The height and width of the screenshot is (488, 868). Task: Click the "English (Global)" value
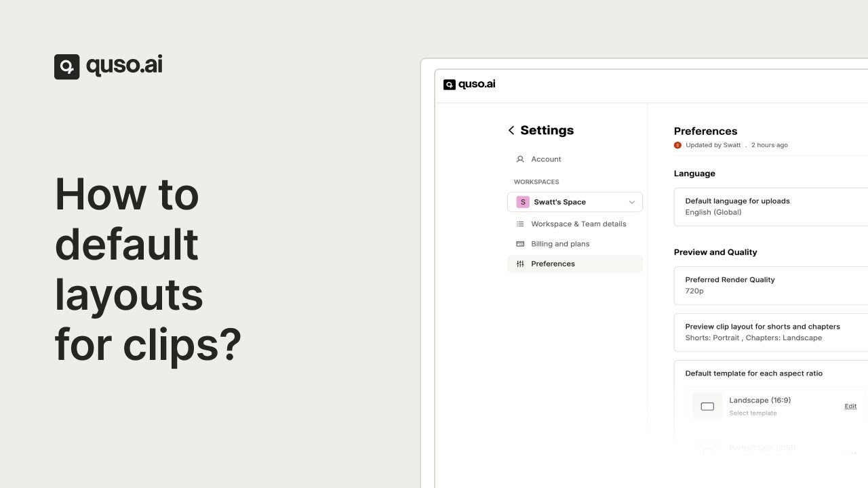pos(713,212)
